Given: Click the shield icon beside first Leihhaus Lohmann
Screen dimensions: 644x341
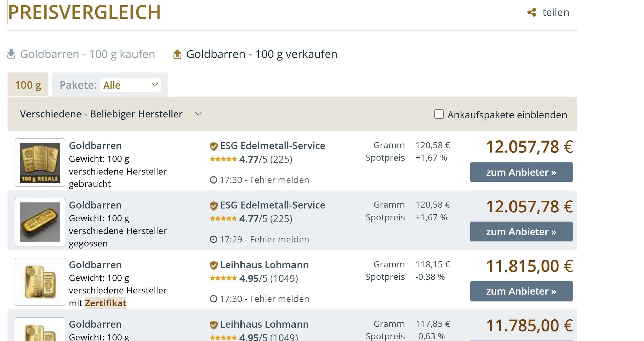Looking at the screenshot, I should [214, 265].
